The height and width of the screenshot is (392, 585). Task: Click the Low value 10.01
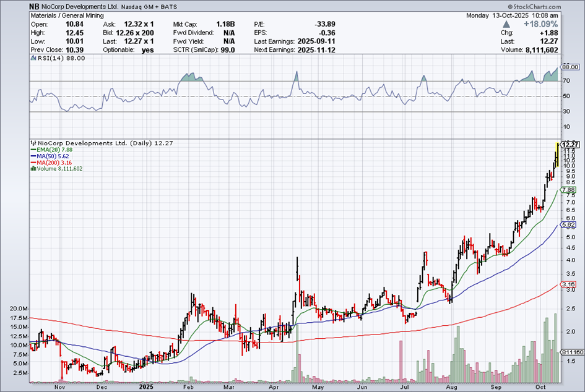[x=74, y=41]
